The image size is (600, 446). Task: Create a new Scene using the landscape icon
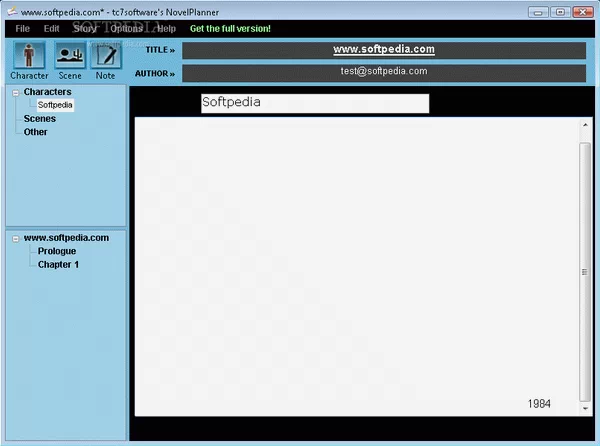[x=70, y=55]
